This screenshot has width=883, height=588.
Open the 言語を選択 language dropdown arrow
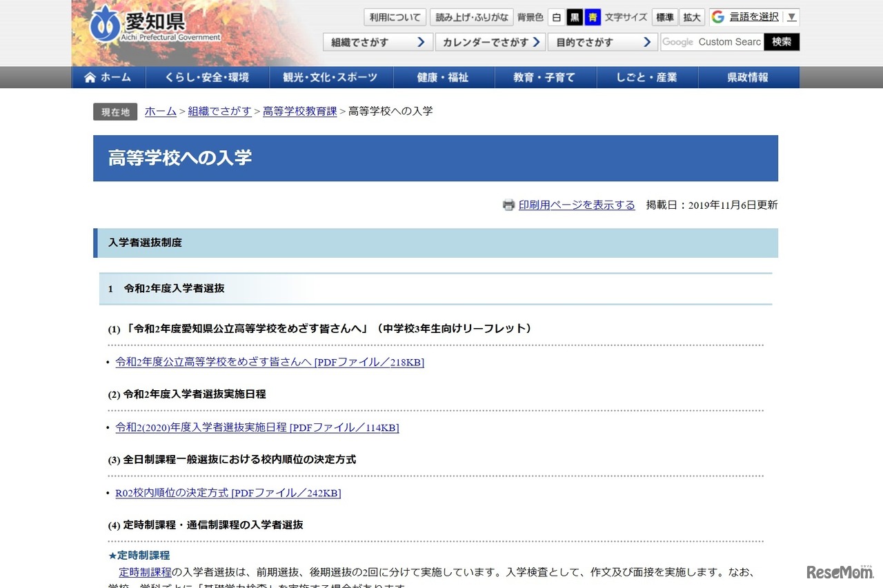pyautogui.click(x=792, y=17)
